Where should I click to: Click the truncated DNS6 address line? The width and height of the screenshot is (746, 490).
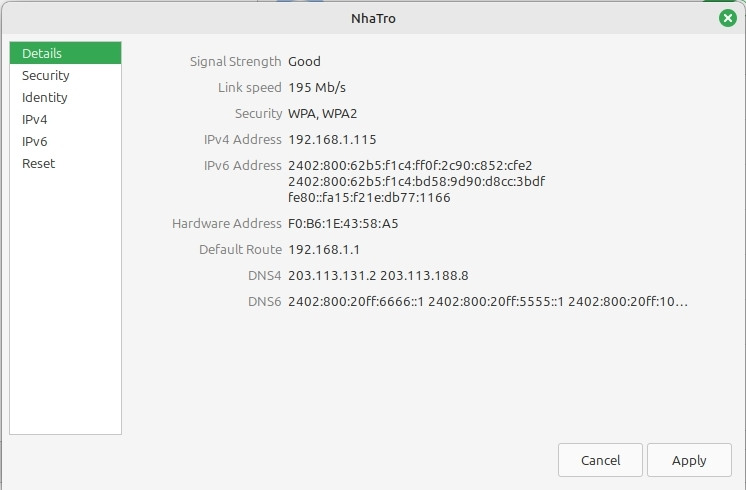tap(488, 301)
